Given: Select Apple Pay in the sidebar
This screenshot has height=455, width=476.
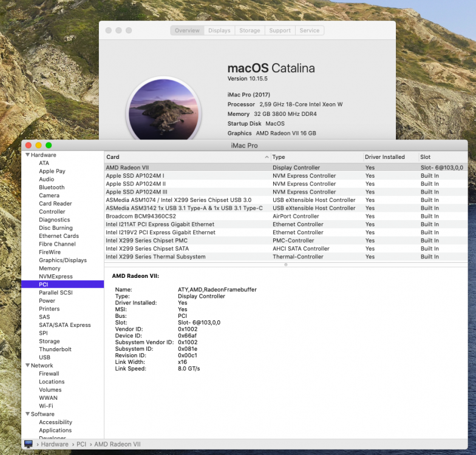Looking at the screenshot, I should click(52, 171).
